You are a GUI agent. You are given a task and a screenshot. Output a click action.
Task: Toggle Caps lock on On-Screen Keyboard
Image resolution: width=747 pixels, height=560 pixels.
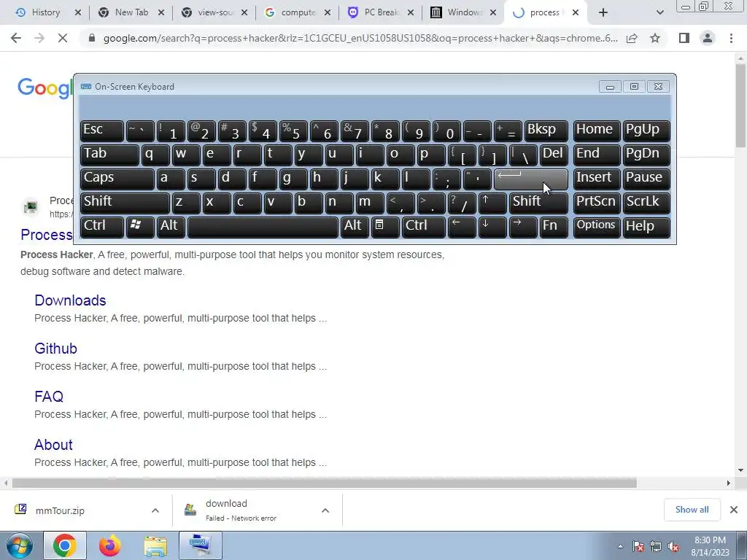[x=117, y=179]
